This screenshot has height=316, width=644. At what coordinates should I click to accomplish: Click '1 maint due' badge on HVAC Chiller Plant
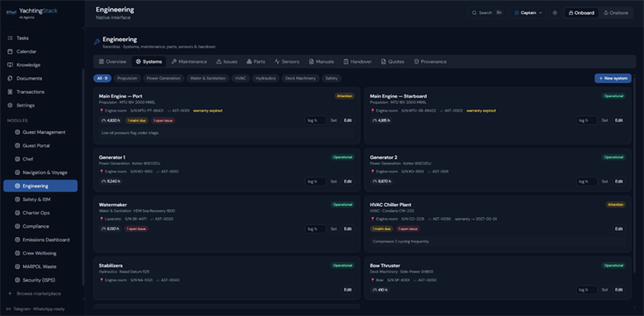click(382, 229)
